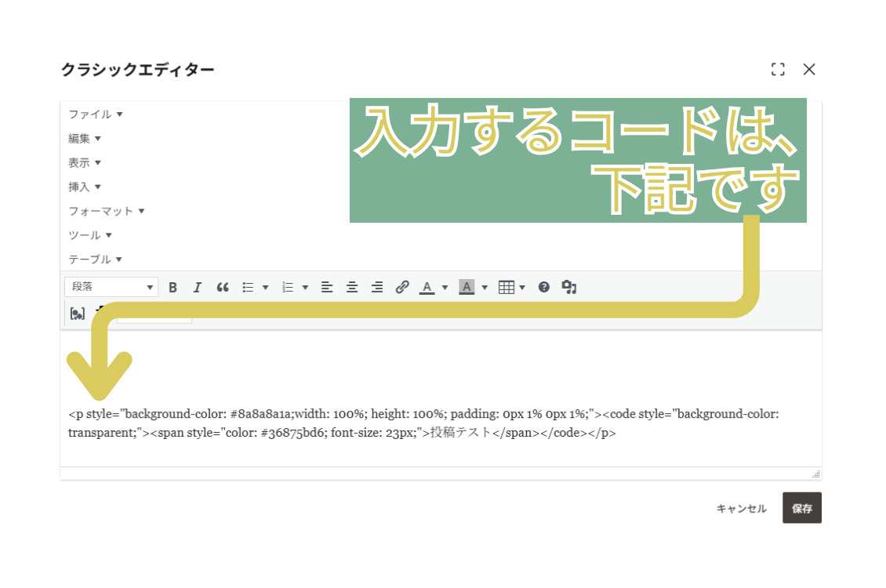The height and width of the screenshot is (588, 886).
Task: Click the add media camera icon
Action: (x=569, y=288)
